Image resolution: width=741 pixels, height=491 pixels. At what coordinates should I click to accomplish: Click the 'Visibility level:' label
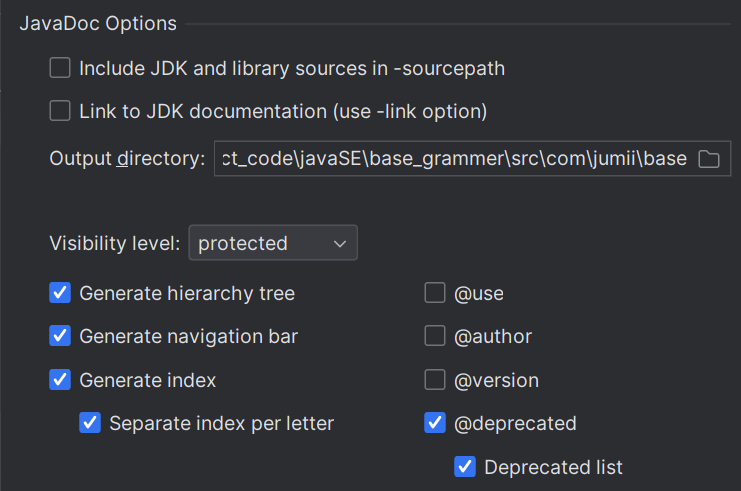pyautogui.click(x=115, y=243)
